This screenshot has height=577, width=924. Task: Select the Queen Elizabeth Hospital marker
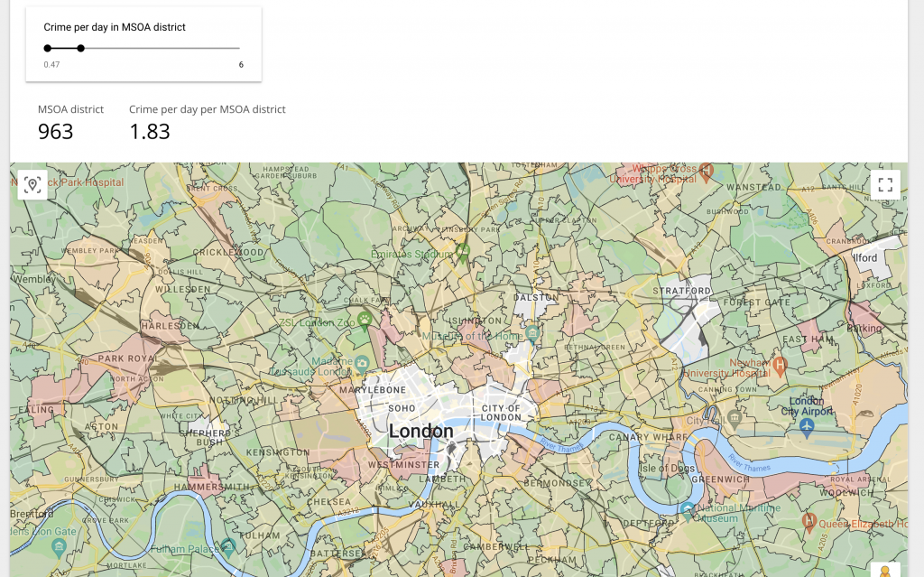point(809,521)
